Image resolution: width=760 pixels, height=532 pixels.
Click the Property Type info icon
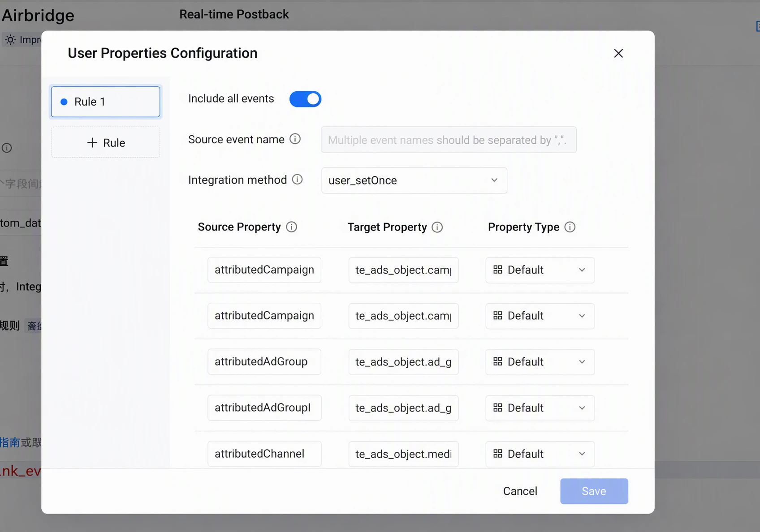point(570,227)
